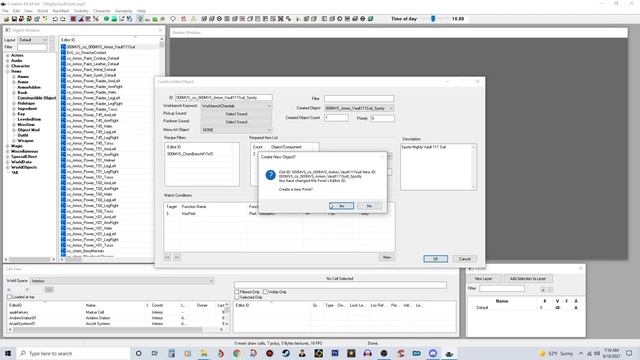Open the notification center icon in system tray
The height and width of the screenshot is (360, 640).
pyautogui.click(x=629, y=353)
